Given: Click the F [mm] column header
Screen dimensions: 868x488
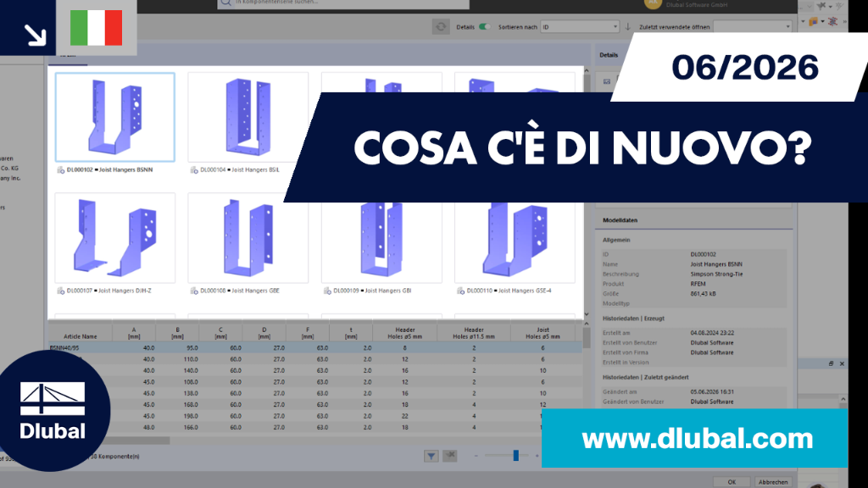Looking at the screenshot, I should pyautogui.click(x=307, y=332).
